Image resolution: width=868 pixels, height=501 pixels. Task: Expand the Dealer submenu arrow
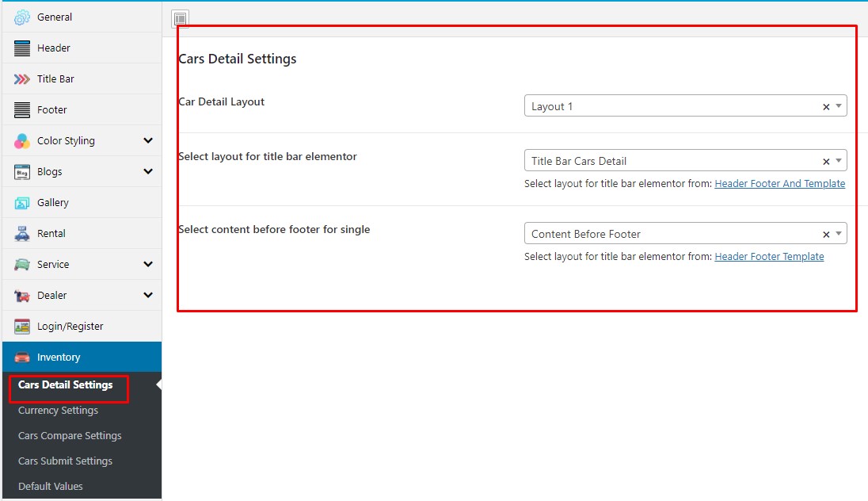[148, 296]
